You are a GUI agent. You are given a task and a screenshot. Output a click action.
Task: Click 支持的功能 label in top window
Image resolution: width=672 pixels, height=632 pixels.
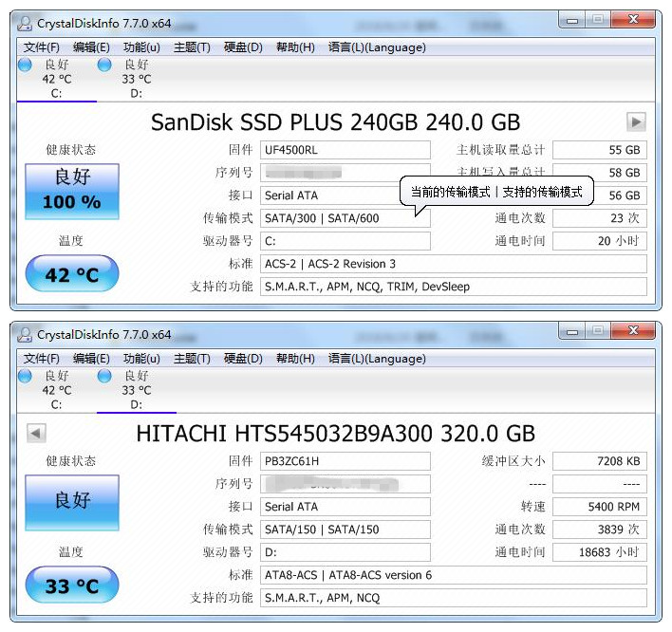(221, 287)
